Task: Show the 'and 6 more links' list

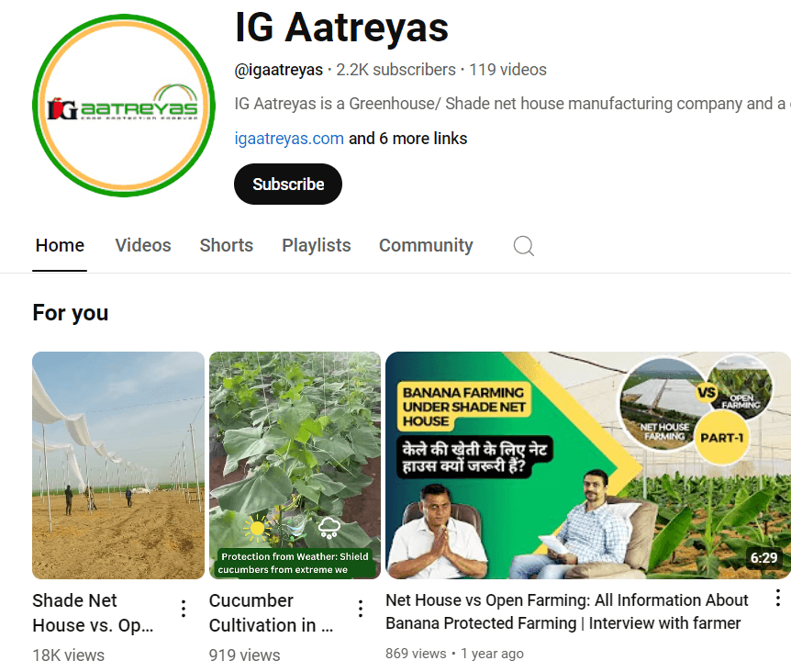Action: (408, 139)
